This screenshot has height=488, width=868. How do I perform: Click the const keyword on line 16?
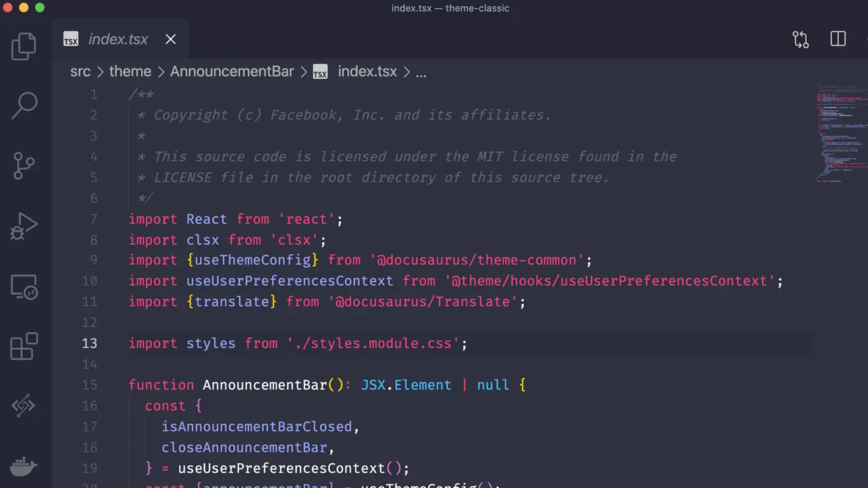(x=165, y=406)
